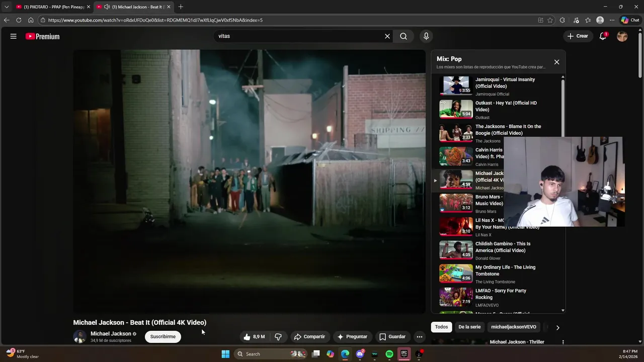Open the Windows Start menu
The image size is (644, 362).
[x=225, y=354]
